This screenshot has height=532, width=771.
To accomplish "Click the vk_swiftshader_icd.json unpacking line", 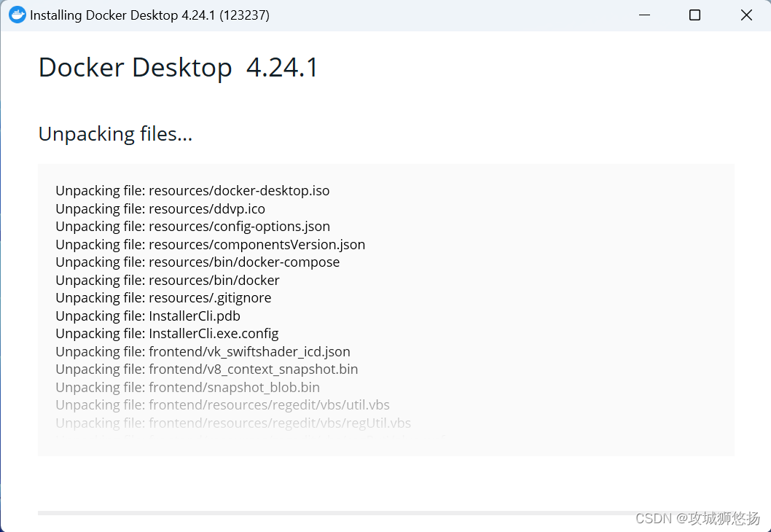I will click(203, 351).
